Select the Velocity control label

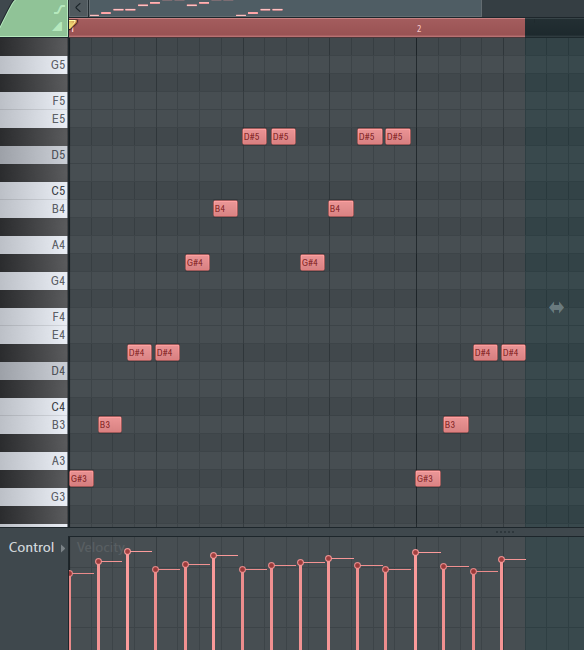tap(101, 548)
